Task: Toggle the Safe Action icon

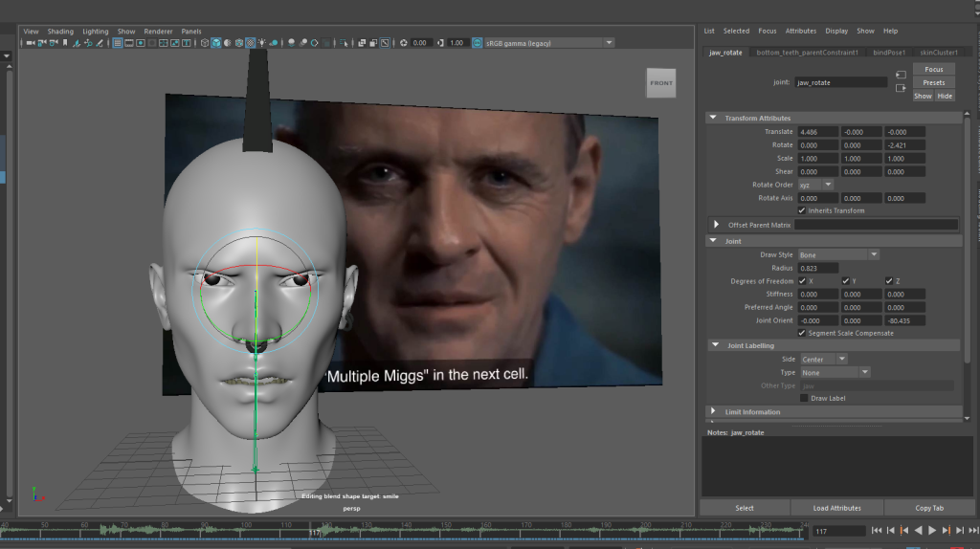Action: [175, 43]
